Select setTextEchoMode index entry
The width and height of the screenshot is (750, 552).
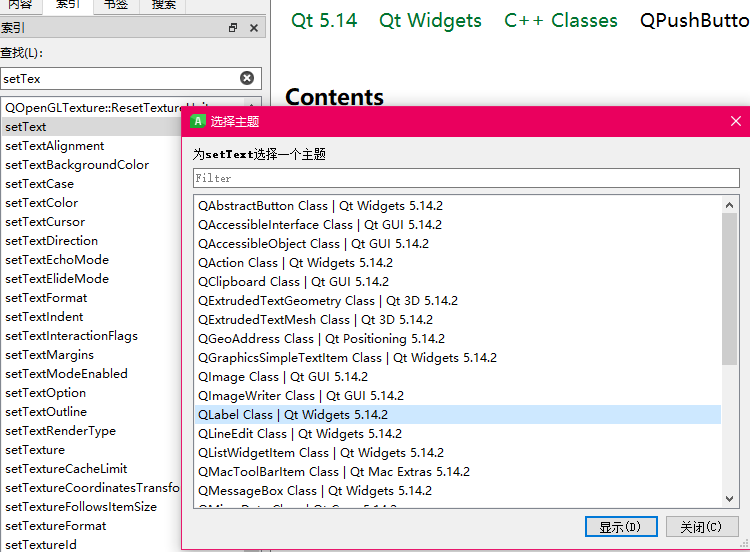91,260
